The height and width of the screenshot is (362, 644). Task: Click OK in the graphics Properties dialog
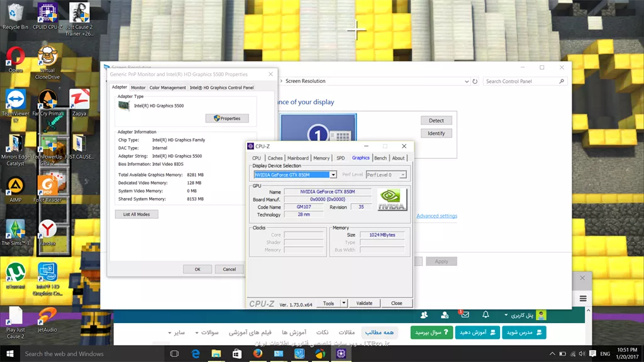[x=197, y=269]
